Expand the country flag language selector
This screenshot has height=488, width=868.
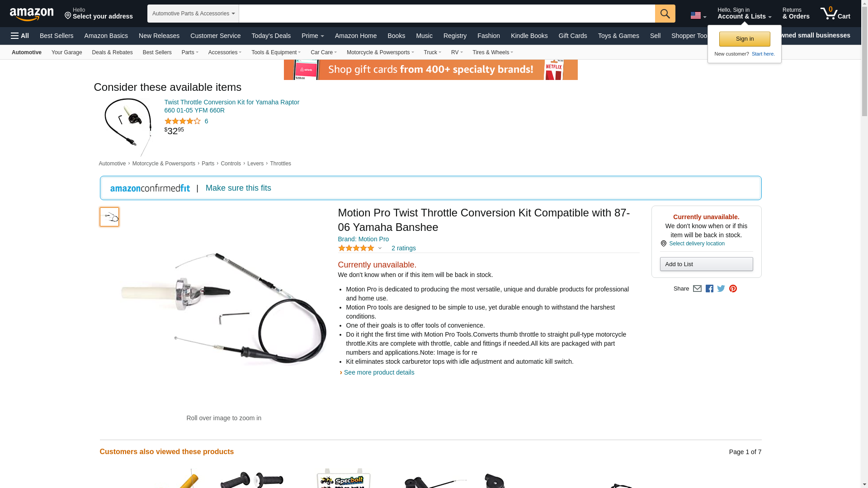698,16
